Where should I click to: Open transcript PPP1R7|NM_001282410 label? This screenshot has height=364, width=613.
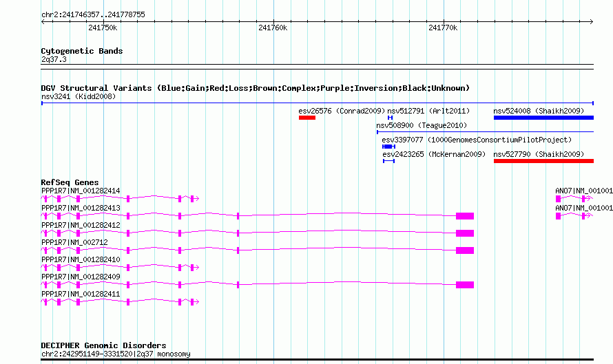click(x=81, y=259)
